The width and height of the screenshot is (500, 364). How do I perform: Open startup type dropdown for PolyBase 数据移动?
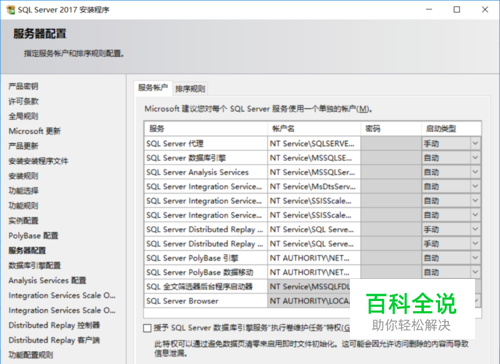[475, 272]
